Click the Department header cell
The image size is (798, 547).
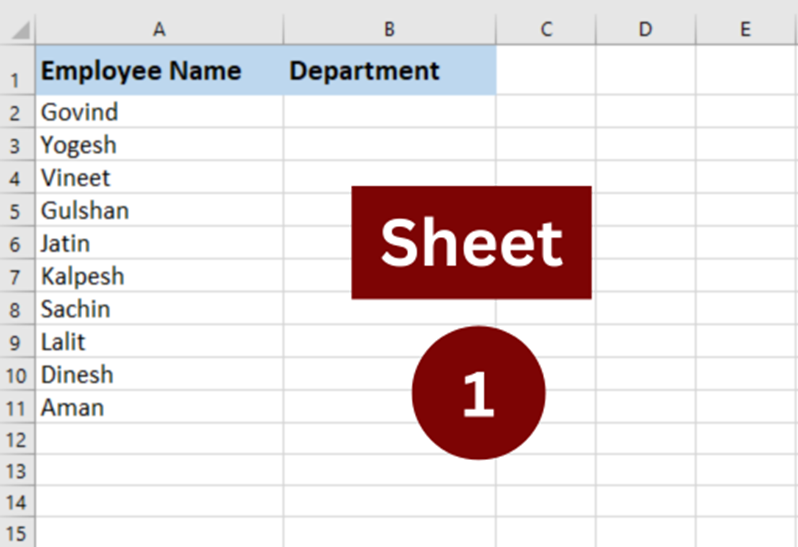tap(389, 70)
